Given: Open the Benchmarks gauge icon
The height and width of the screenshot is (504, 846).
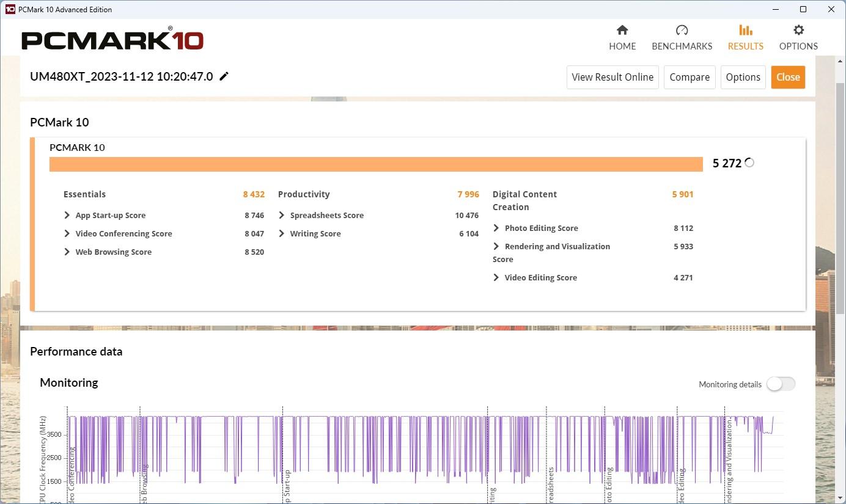Looking at the screenshot, I should [x=682, y=30].
